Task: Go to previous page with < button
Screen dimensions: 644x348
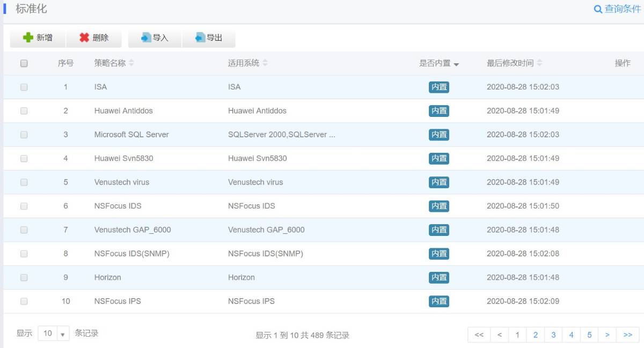Action: 499,335
